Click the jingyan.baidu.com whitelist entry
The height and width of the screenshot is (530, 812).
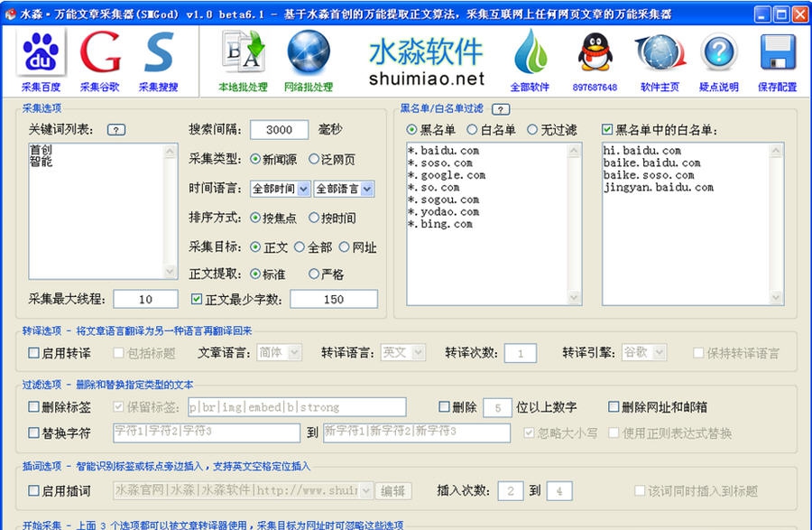[x=659, y=187]
